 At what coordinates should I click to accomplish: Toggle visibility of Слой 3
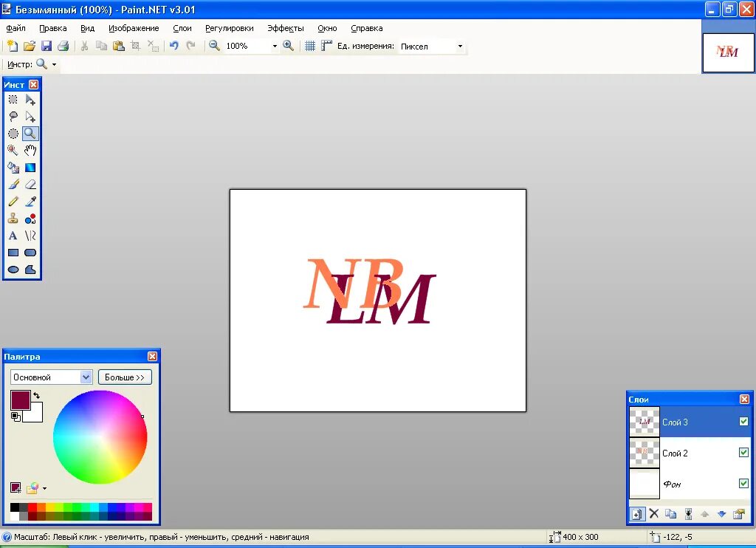pos(743,422)
